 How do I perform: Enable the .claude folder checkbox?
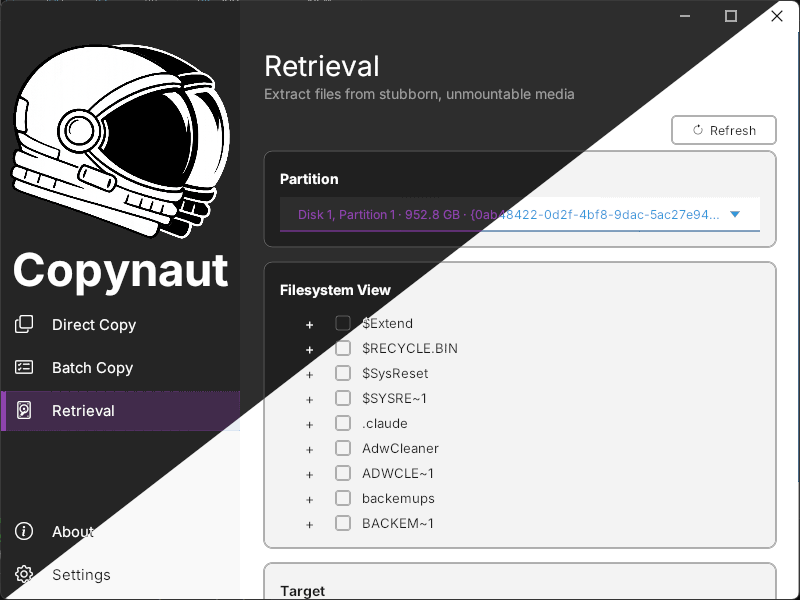click(x=343, y=423)
